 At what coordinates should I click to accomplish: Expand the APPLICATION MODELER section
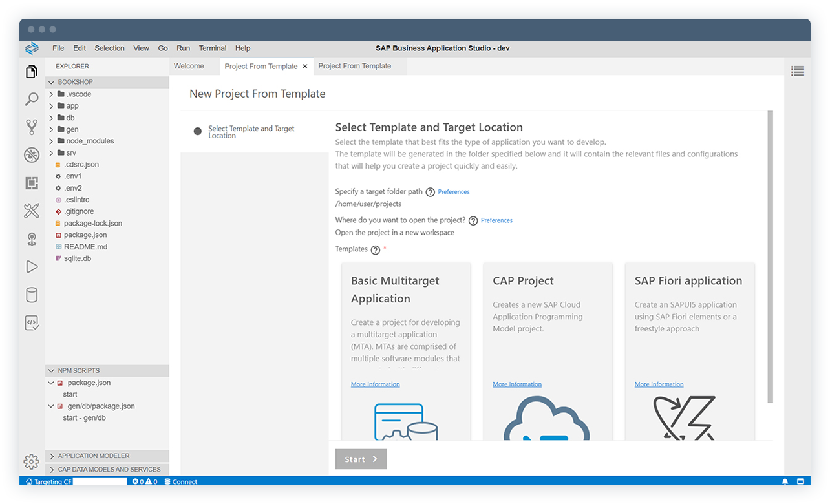[x=51, y=456]
